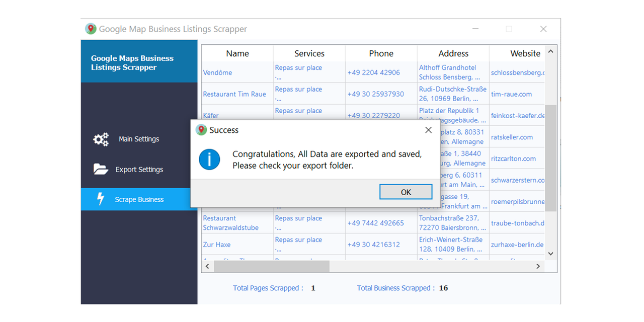The image size is (644, 322).
Task: Sort by the Name column header
Action: (x=237, y=53)
